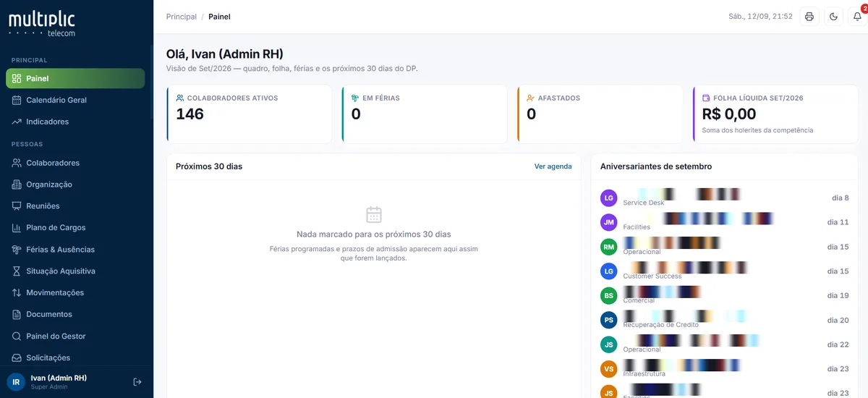
Task: Click the Solicitações inbox icon
Action: pos(17,358)
